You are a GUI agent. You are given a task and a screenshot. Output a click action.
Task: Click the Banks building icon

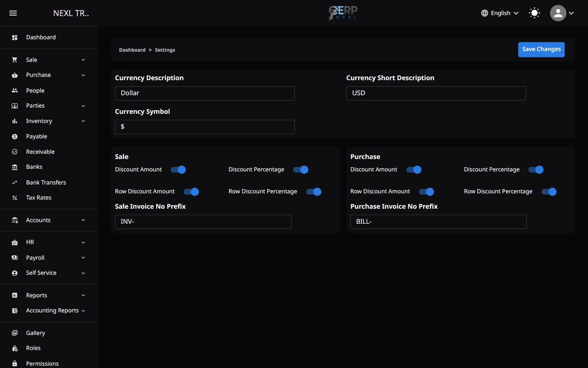tap(15, 167)
